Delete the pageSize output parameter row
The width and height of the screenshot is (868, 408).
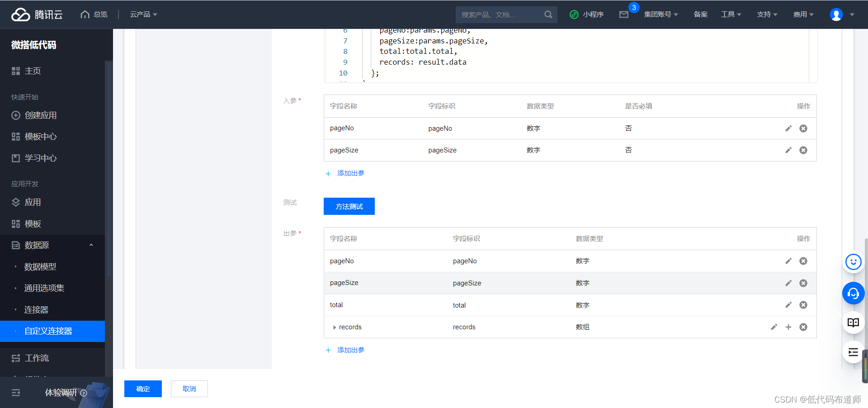803,283
